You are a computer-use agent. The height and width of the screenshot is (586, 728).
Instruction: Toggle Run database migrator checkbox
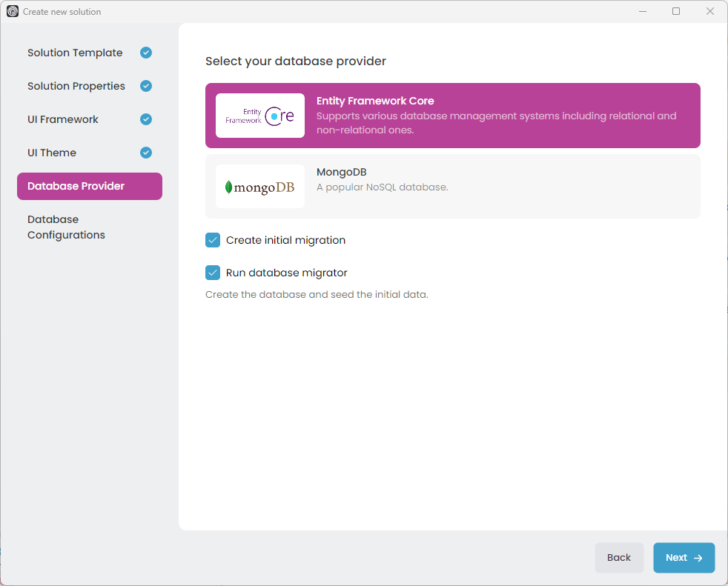[x=213, y=273]
